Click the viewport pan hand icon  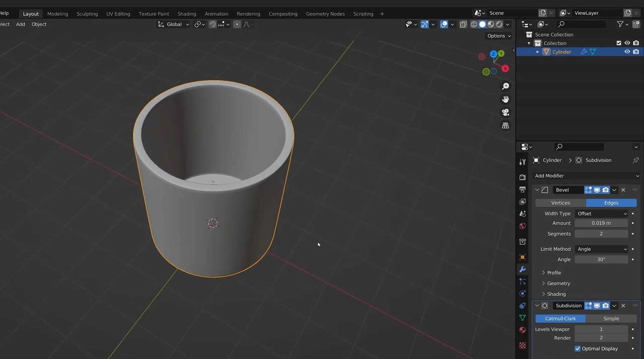click(506, 99)
